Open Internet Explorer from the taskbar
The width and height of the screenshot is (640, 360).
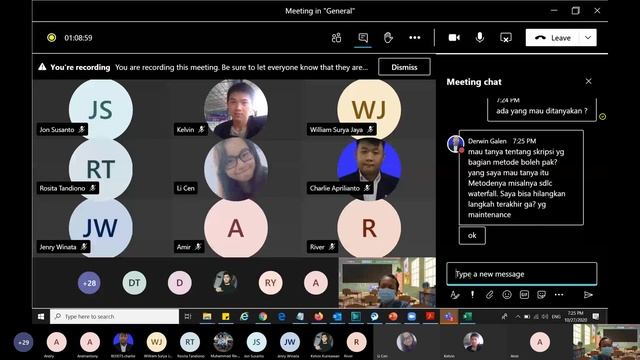[x=244, y=316]
